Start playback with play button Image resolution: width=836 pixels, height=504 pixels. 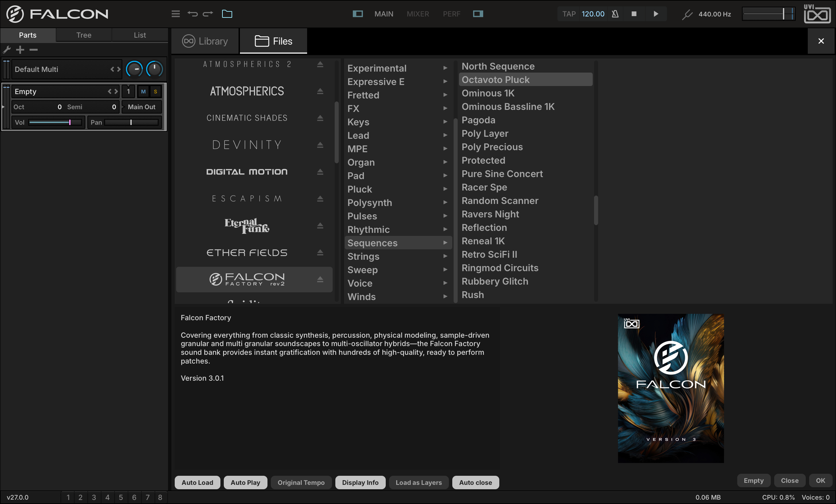[656, 14]
